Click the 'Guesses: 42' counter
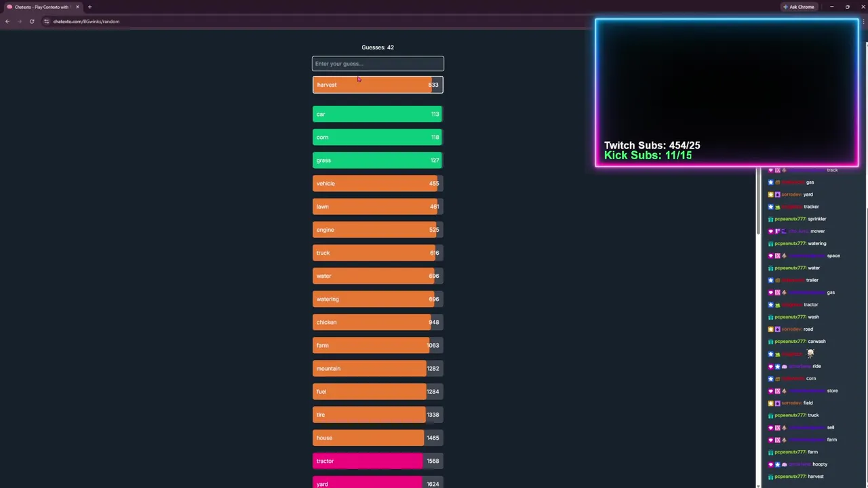The image size is (868, 488). [378, 47]
